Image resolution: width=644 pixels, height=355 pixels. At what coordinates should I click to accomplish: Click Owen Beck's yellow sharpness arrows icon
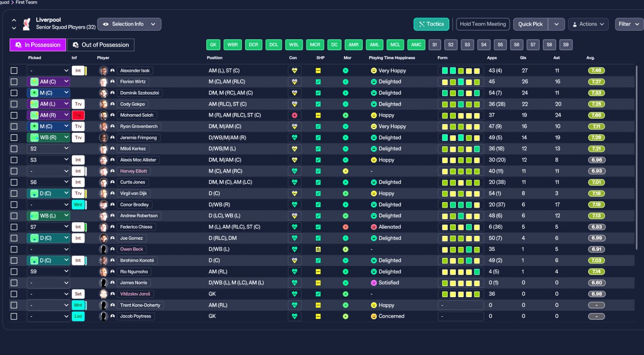(318, 249)
